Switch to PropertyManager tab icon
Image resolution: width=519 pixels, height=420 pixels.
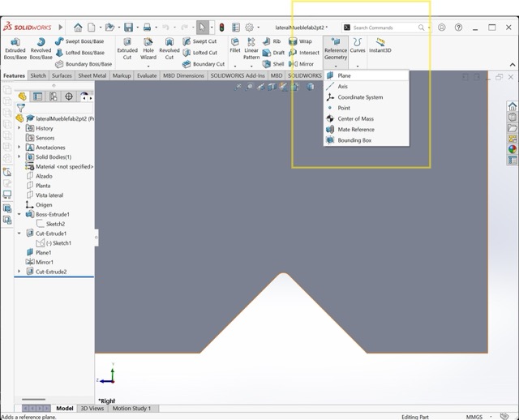coord(38,96)
